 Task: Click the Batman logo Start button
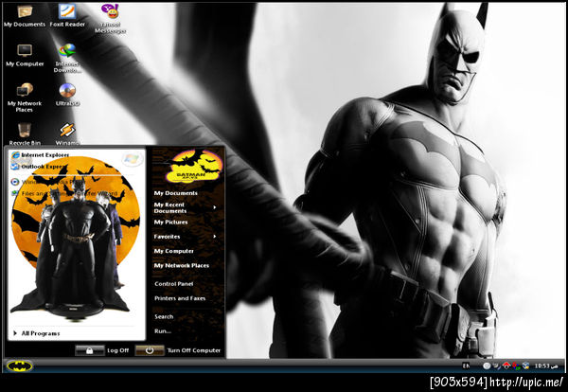(x=19, y=365)
